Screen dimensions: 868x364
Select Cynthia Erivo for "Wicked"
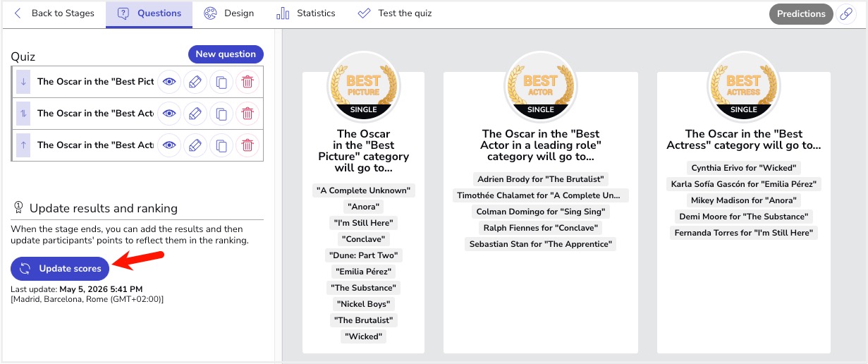coord(744,168)
